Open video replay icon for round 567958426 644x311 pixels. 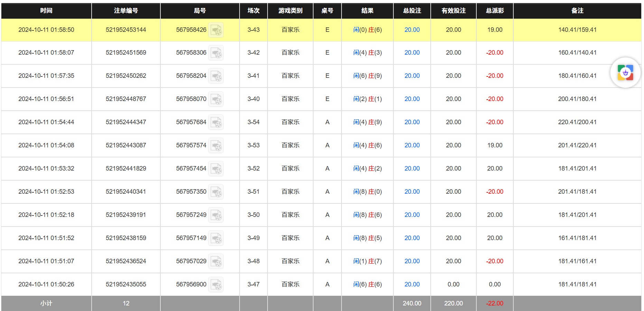click(x=216, y=30)
